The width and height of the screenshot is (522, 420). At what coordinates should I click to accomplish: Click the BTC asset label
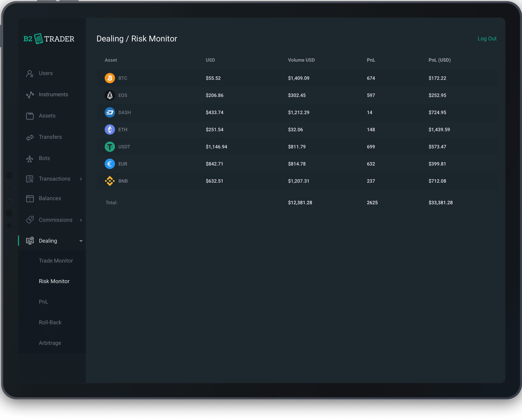click(123, 78)
